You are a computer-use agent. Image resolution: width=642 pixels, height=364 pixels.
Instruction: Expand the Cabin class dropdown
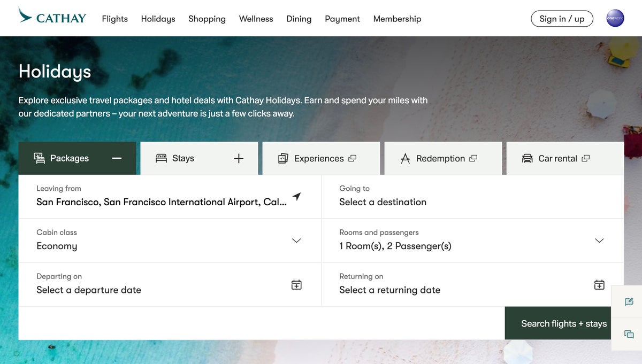296,241
